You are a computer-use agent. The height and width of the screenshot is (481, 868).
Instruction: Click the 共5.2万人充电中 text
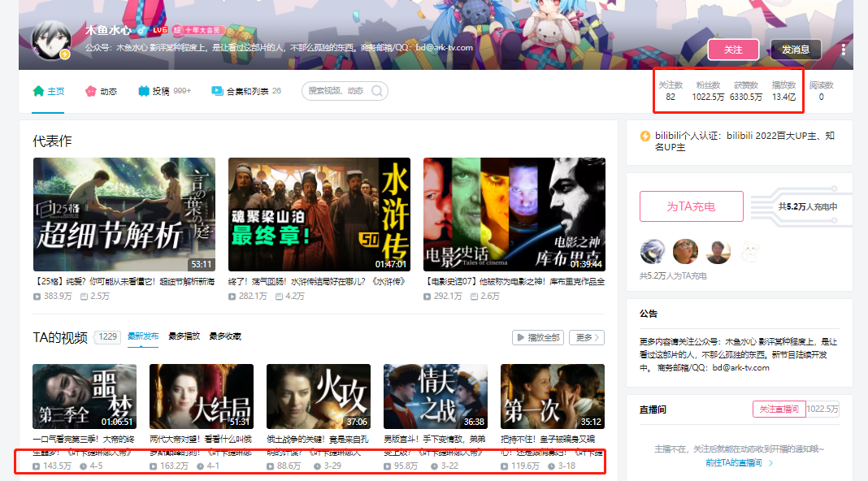[x=807, y=206]
